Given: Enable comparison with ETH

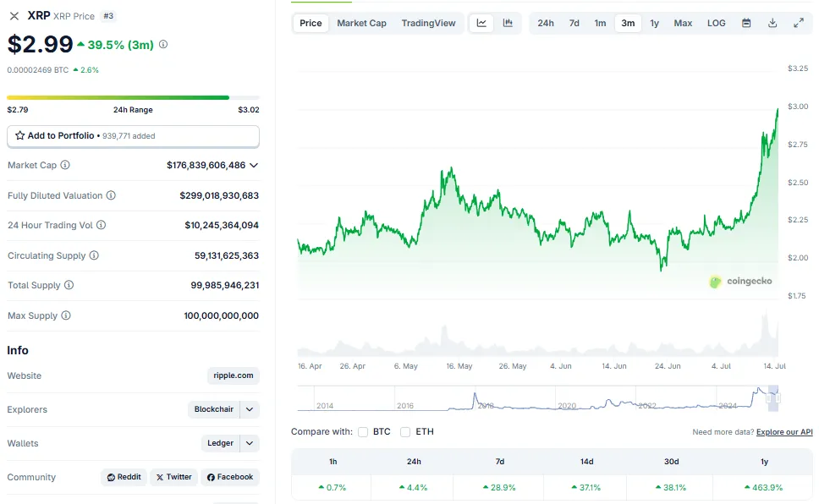Looking at the screenshot, I should pos(405,432).
